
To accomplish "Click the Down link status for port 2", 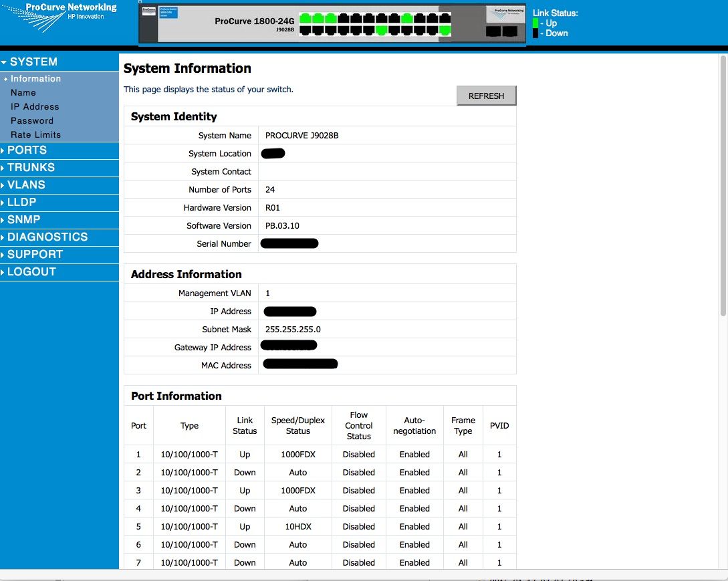I will point(245,472).
